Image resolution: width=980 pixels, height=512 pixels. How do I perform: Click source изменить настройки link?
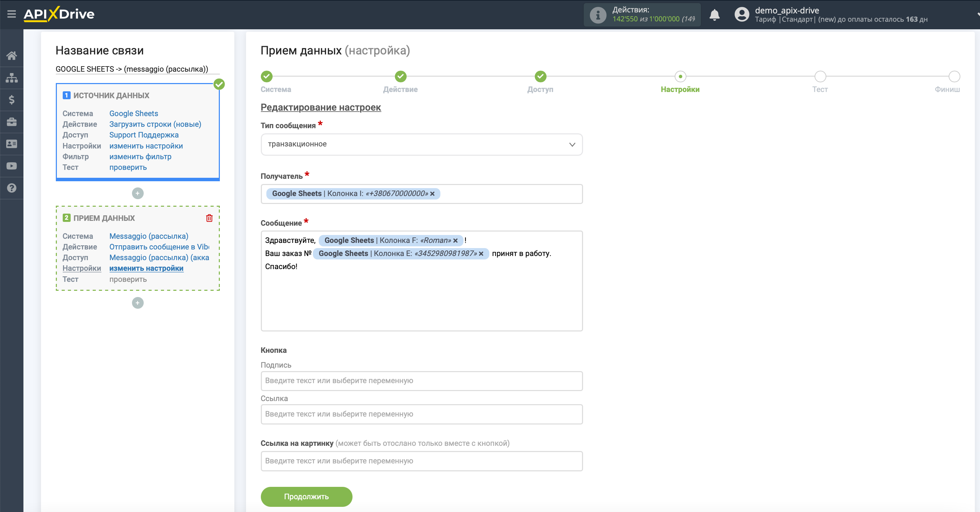click(146, 146)
